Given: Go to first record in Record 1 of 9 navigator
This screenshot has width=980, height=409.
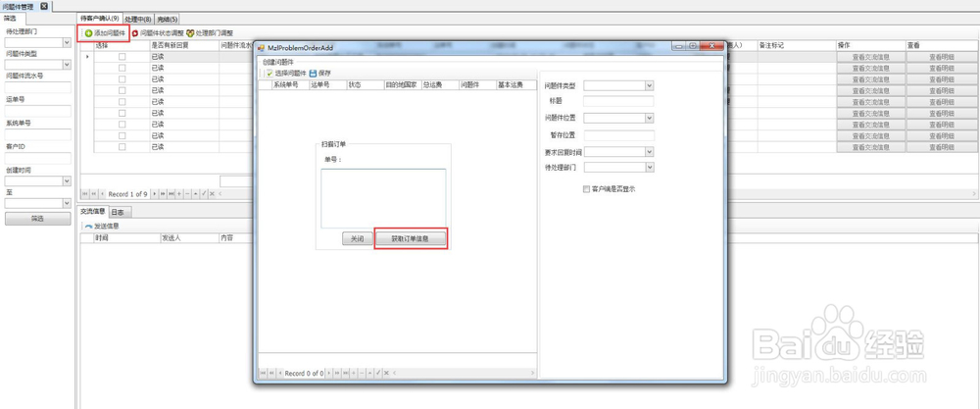Looking at the screenshot, I should point(86,194).
